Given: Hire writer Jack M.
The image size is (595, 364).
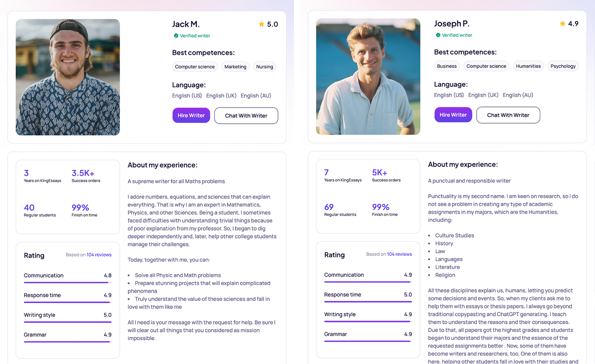Looking at the screenshot, I should 191,115.
